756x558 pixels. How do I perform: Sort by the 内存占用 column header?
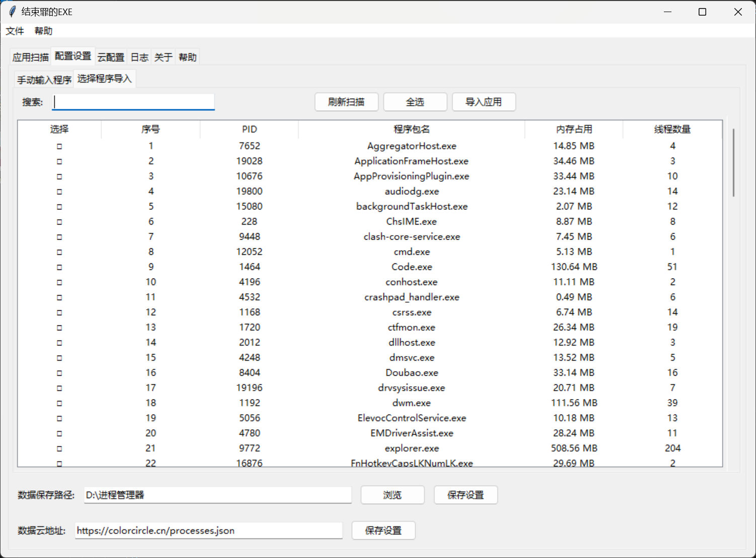click(574, 129)
